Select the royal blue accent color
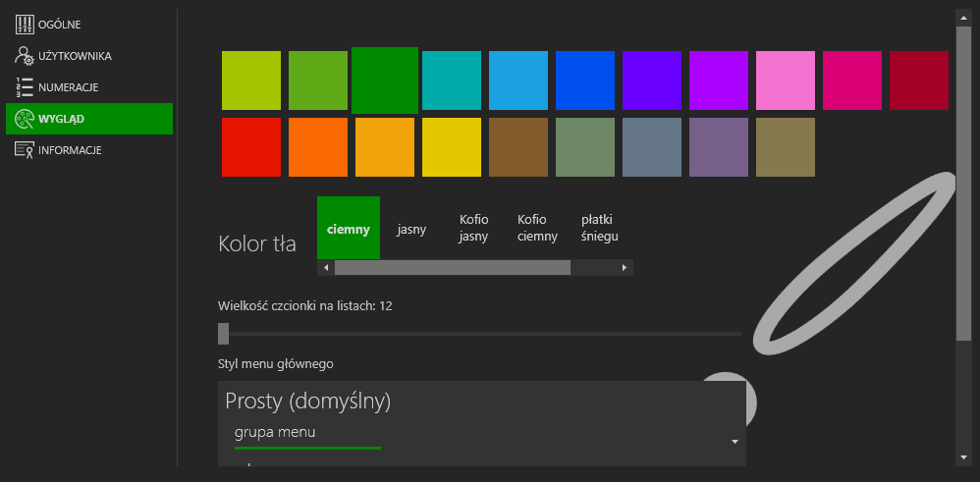Screen dimensions: 980x482 point(585,80)
